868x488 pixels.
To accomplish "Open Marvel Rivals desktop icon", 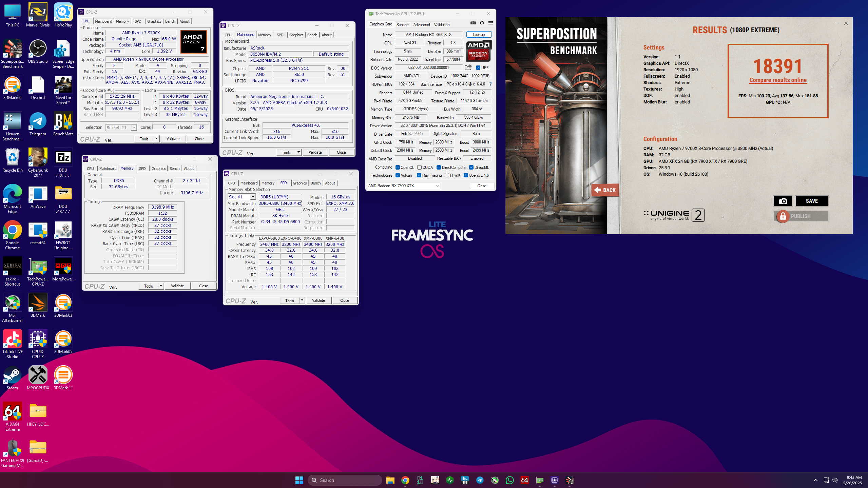I will pos(38,15).
